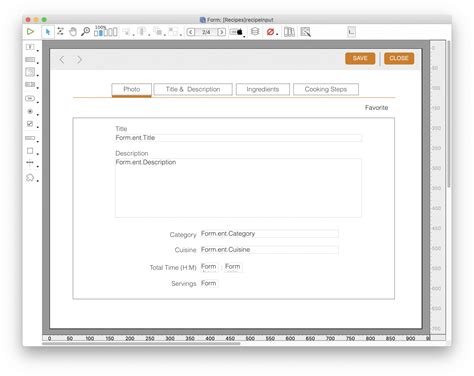This screenshot has height=376, width=474.
Task: Select the rectangle shape tool in sidebar
Action: [x=30, y=151]
